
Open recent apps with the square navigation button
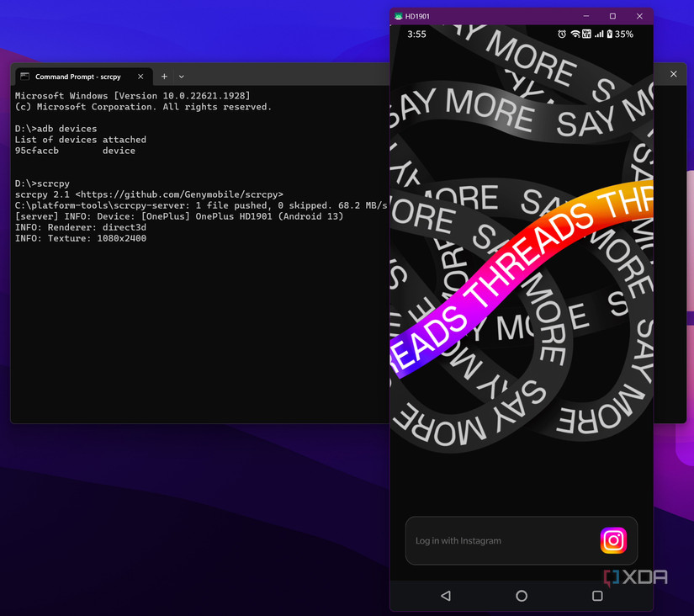pyautogui.click(x=597, y=596)
